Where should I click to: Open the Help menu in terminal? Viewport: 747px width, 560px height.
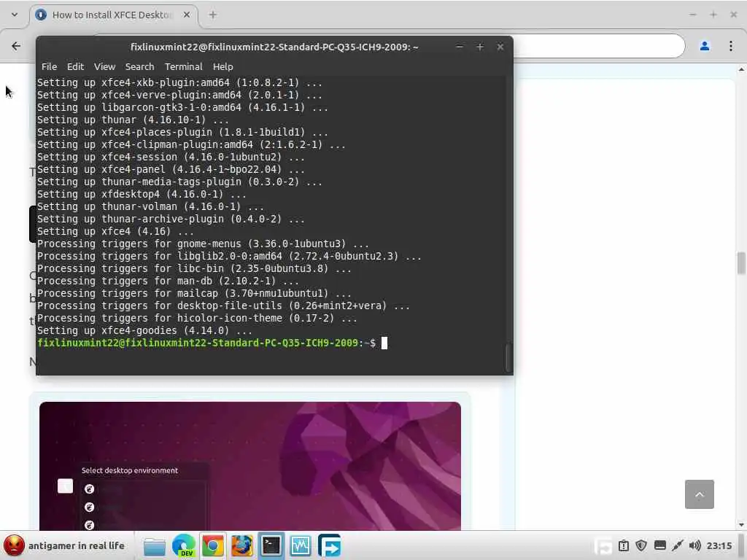(x=222, y=66)
